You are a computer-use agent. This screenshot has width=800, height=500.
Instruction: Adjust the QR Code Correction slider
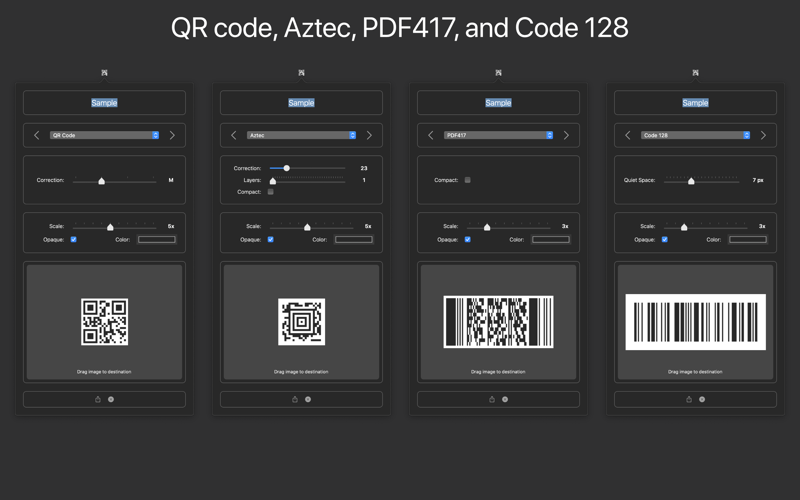point(114,181)
